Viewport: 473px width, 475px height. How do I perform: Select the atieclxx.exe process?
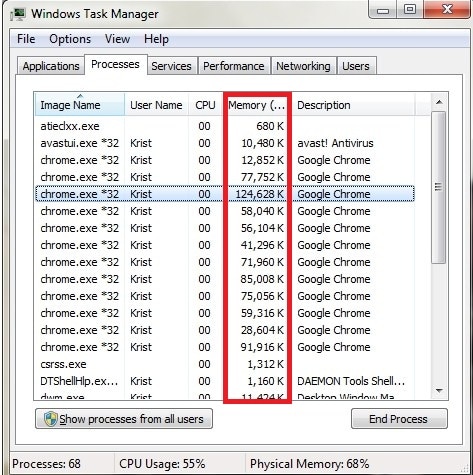224,126
